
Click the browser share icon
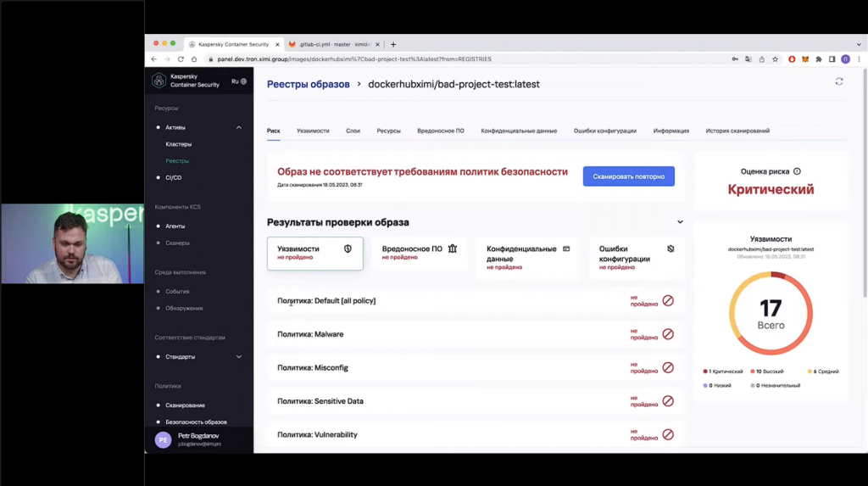(762, 59)
